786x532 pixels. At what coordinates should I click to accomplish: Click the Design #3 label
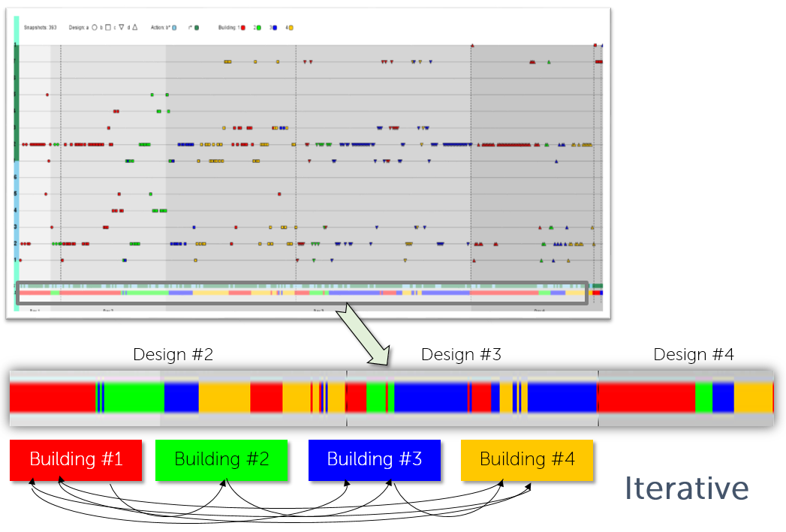(461, 355)
